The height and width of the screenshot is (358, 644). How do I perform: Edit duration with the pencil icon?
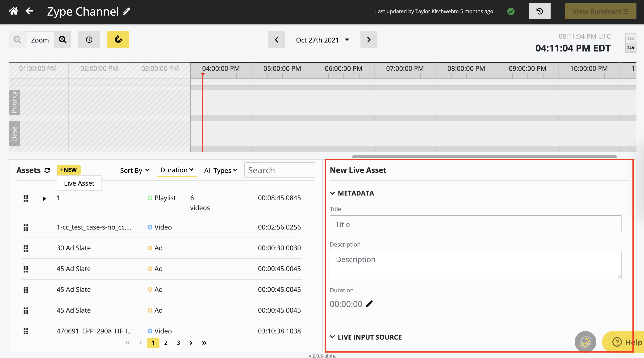(369, 304)
